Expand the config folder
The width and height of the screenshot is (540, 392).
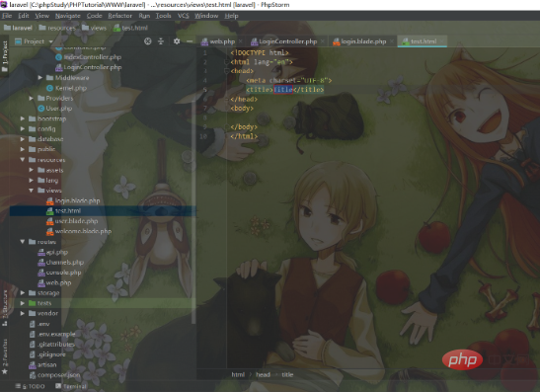(x=23, y=128)
